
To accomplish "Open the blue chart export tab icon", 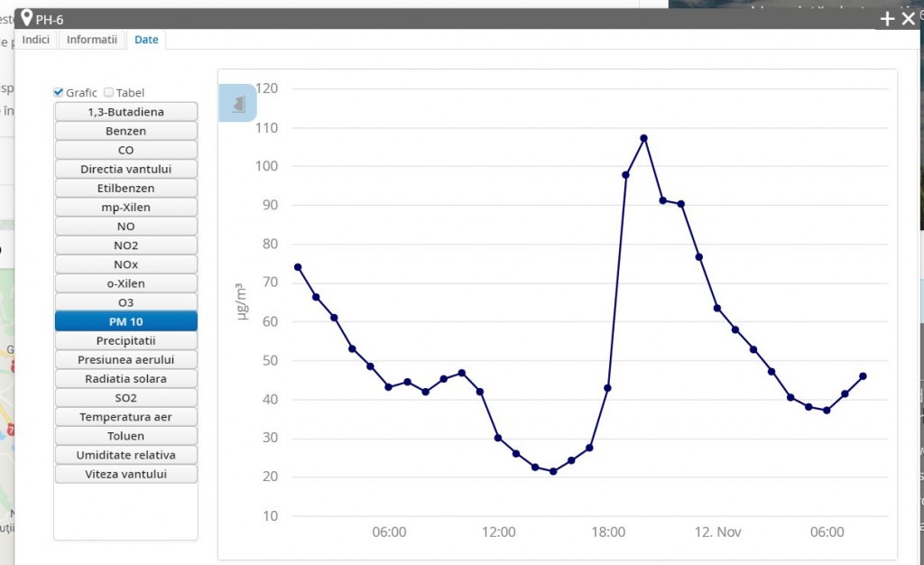I will click(238, 104).
